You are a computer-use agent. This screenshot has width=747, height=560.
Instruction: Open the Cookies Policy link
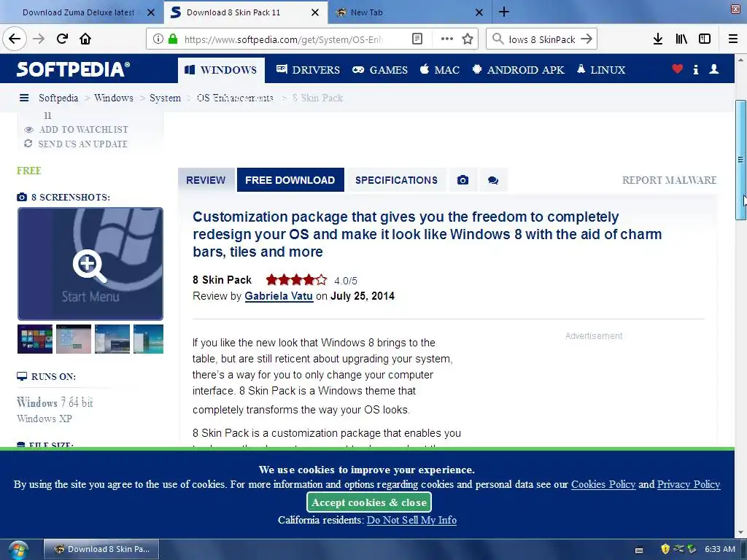pyautogui.click(x=603, y=484)
